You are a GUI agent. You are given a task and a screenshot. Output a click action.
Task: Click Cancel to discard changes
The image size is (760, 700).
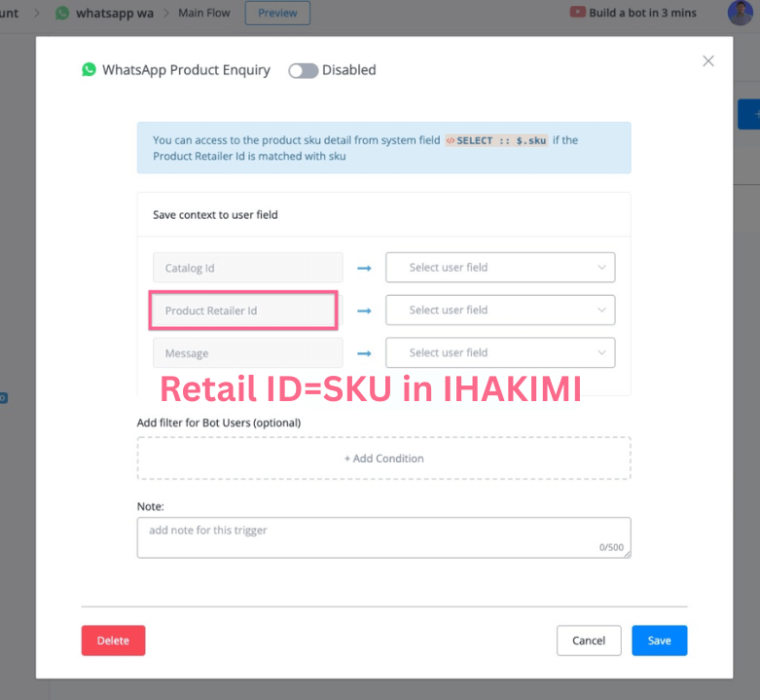point(589,641)
